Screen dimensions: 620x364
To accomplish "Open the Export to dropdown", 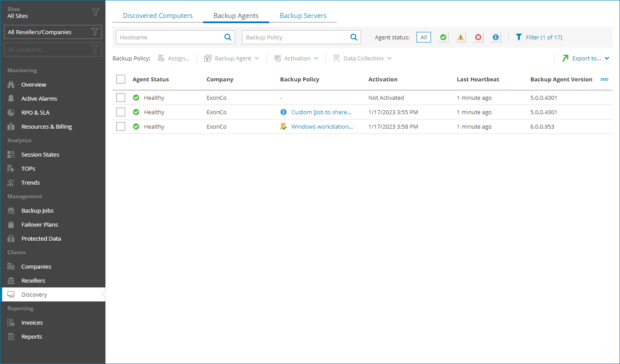I will 585,58.
